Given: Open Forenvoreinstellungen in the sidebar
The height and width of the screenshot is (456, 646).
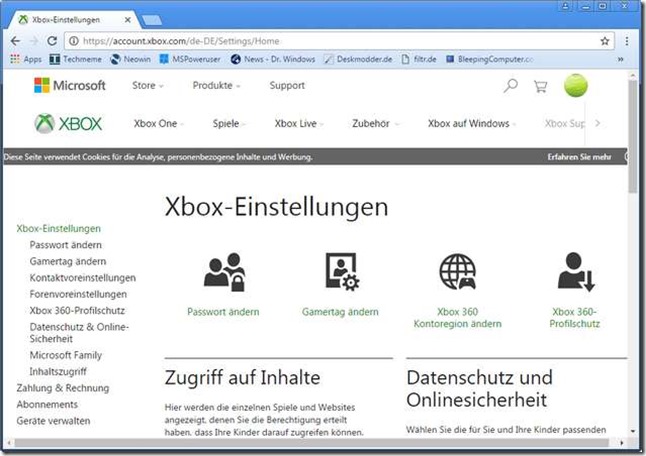Looking at the screenshot, I should (x=78, y=295).
